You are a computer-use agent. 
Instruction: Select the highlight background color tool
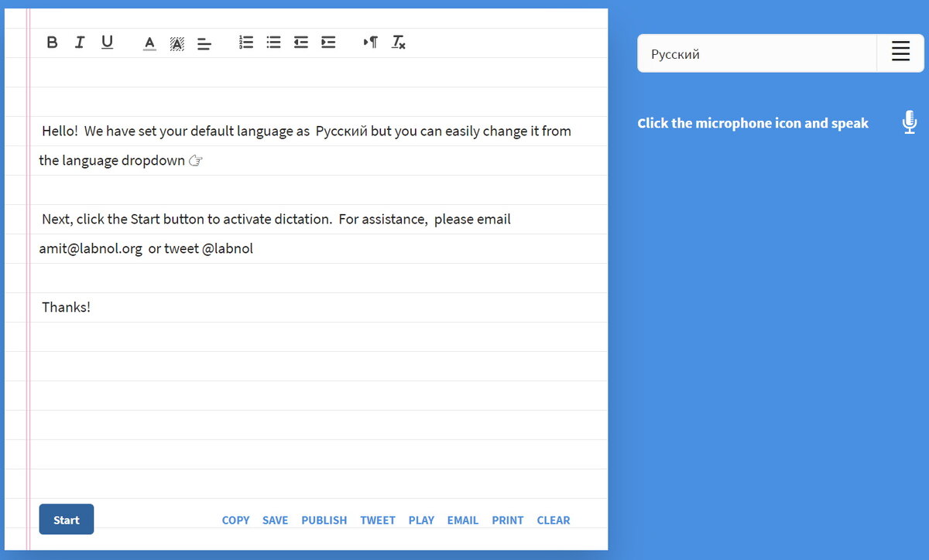[177, 43]
